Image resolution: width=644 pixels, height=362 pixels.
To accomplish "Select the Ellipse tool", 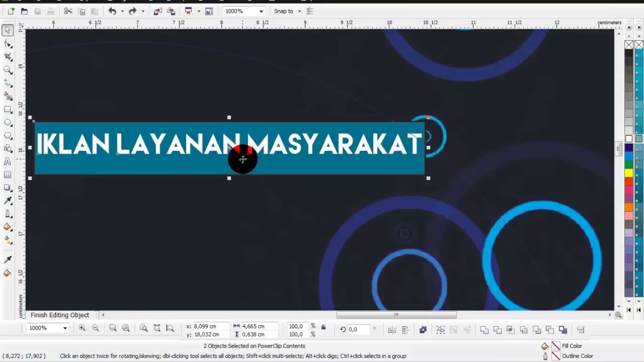I will 8,122.
